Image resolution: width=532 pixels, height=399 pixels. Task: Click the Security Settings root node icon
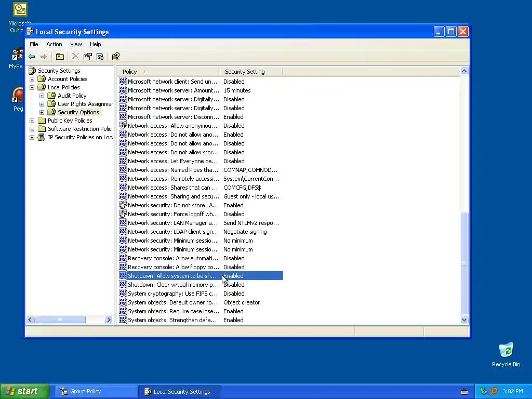coord(32,71)
